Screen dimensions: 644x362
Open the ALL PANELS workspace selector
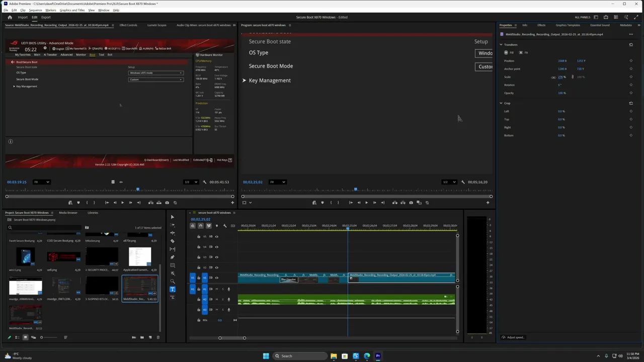click(x=583, y=17)
